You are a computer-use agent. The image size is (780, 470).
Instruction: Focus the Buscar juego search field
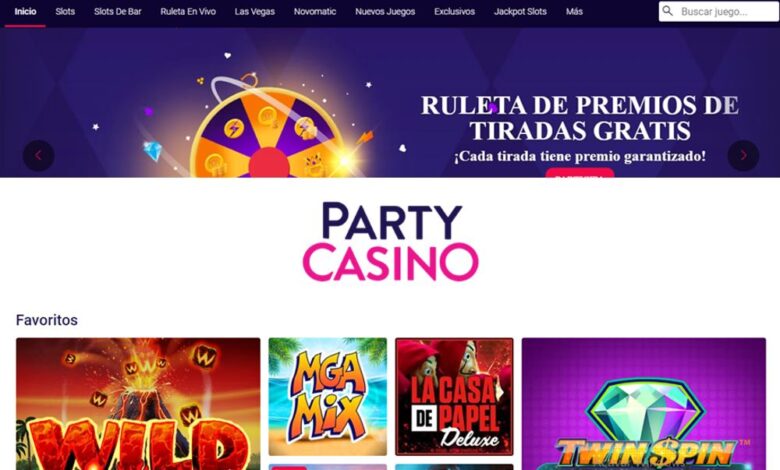click(719, 11)
